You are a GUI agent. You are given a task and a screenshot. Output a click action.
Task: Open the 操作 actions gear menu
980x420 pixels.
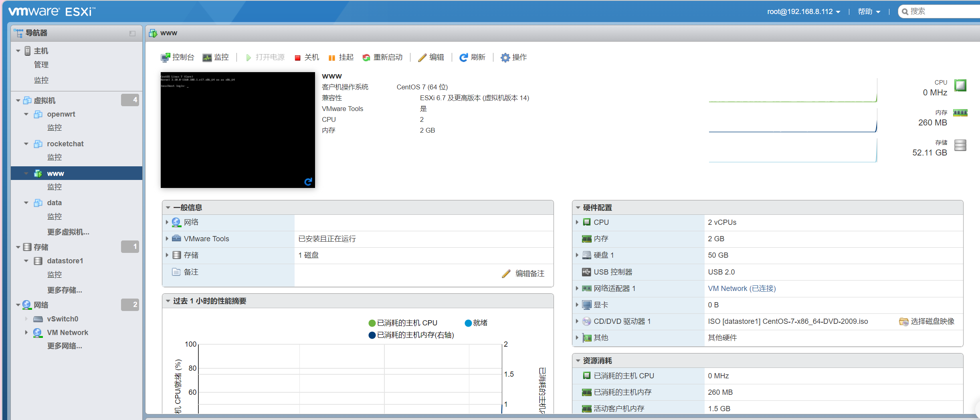click(513, 57)
